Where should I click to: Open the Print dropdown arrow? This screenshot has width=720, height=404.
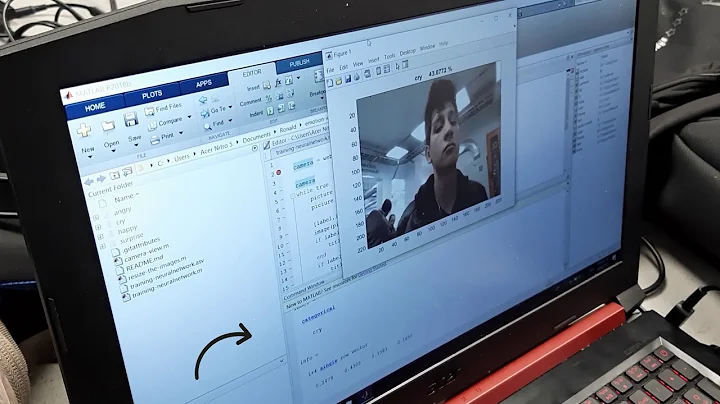pyautogui.click(x=181, y=133)
